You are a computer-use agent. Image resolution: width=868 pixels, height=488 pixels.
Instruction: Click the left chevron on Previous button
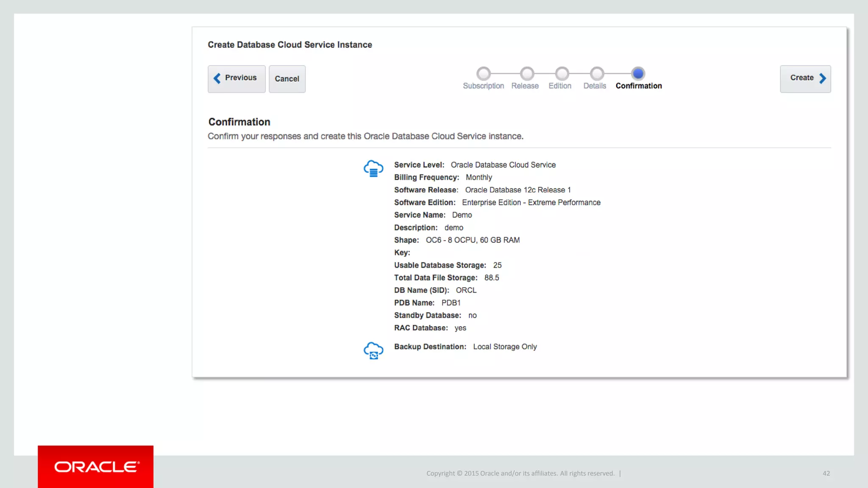[x=217, y=78]
